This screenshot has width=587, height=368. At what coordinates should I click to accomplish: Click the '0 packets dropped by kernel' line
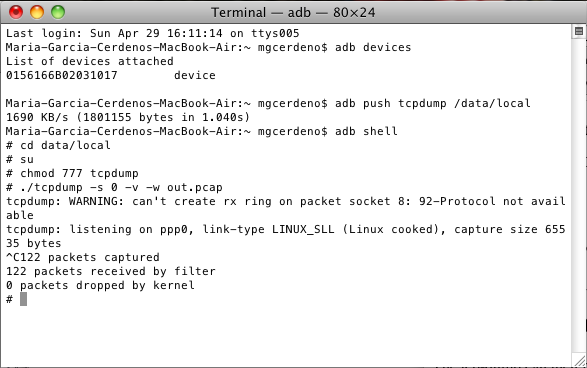pos(100,286)
